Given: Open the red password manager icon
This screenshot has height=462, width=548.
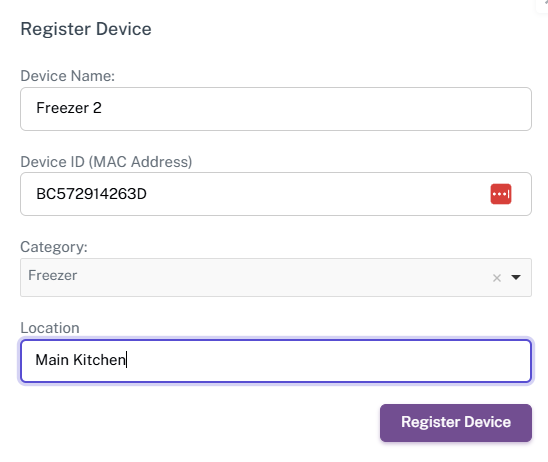Looking at the screenshot, I should pos(500,194).
